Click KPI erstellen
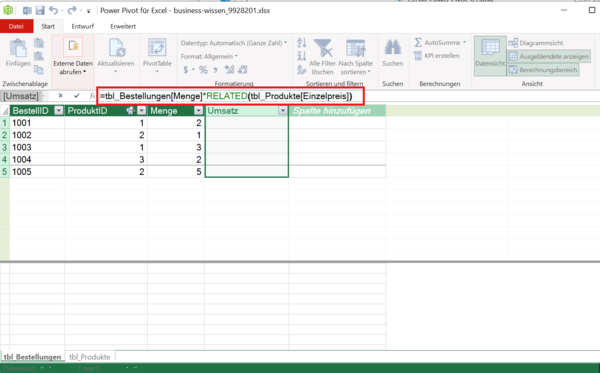 click(x=437, y=56)
